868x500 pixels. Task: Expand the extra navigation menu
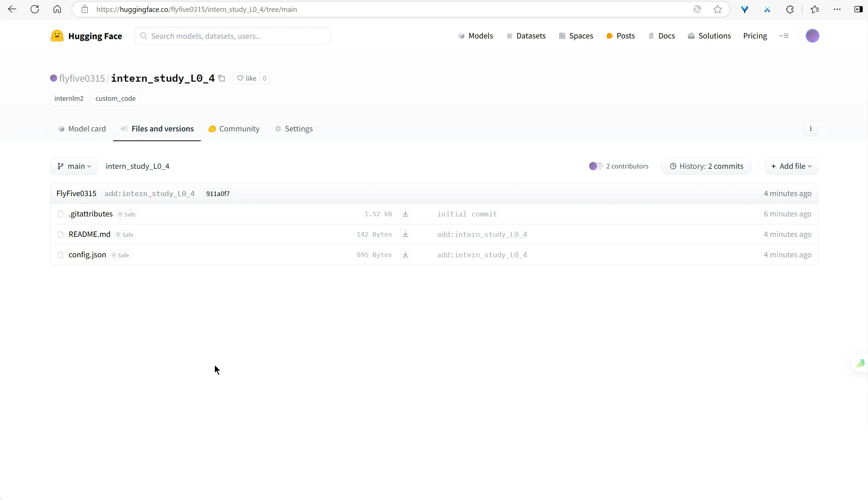[x=784, y=36]
